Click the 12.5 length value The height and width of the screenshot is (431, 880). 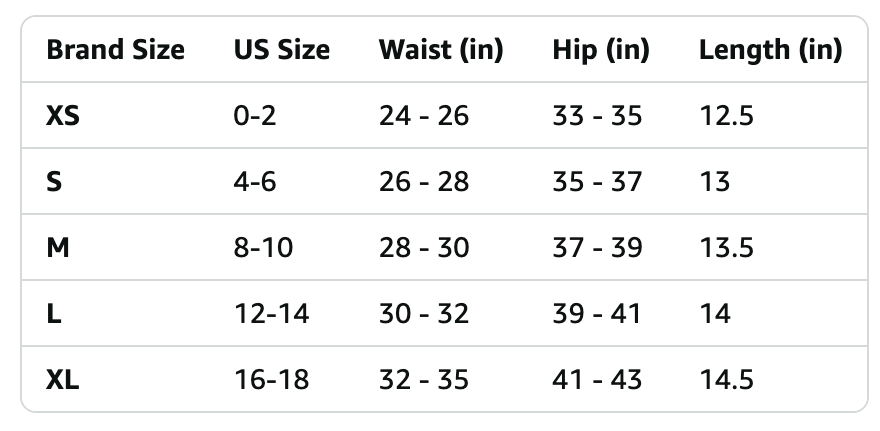coord(726,116)
